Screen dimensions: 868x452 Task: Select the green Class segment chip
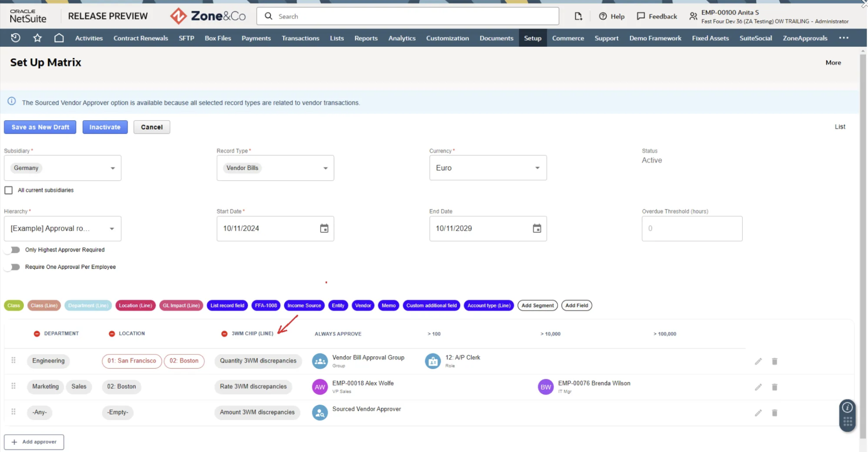point(14,305)
